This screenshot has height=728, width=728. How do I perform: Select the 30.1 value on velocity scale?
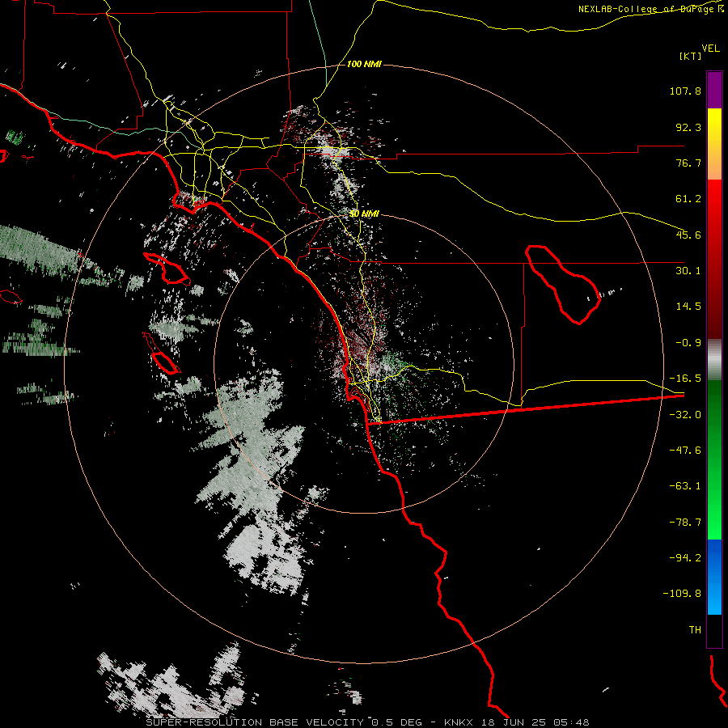pyautogui.click(x=688, y=271)
